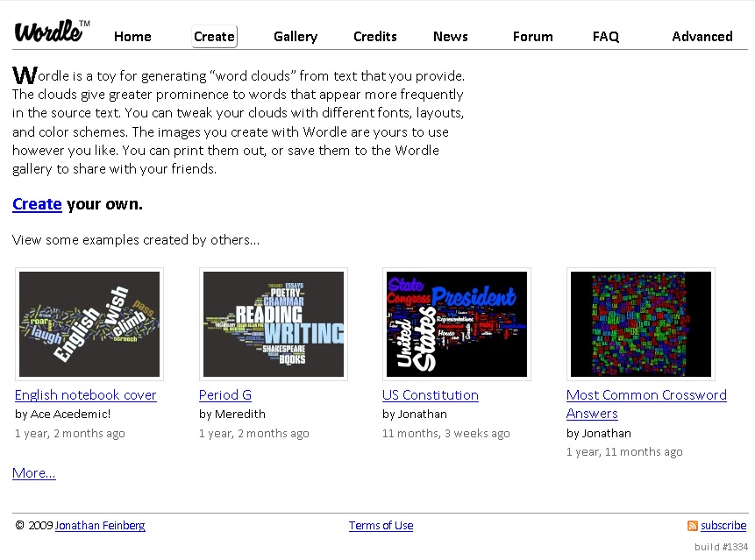Click the 'Create' link before 'your own'

click(x=37, y=204)
